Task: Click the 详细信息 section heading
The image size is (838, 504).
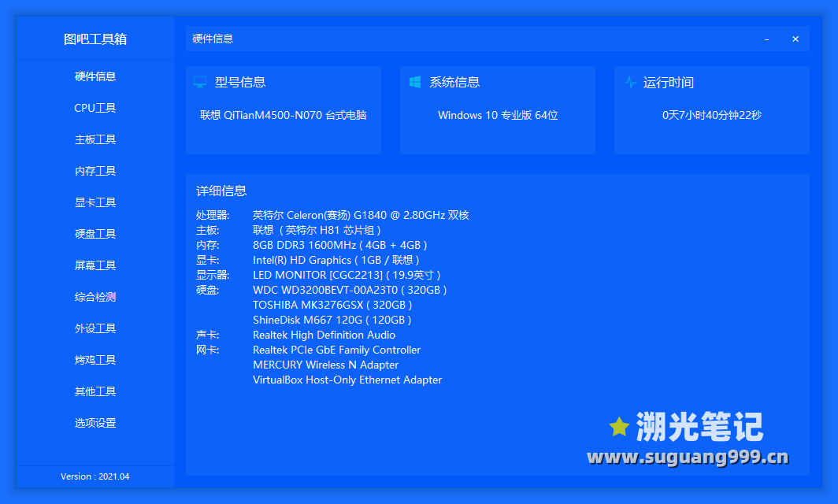Action: pos(221,191)
